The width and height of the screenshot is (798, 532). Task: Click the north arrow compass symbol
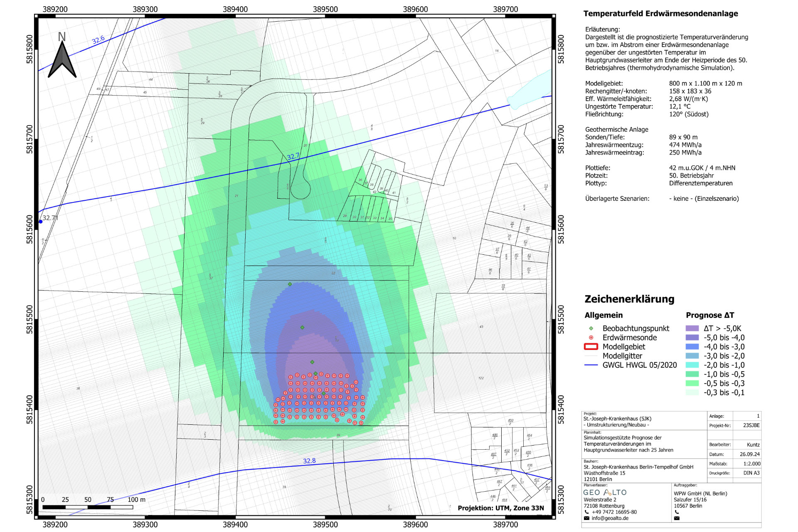pos(62,59)
